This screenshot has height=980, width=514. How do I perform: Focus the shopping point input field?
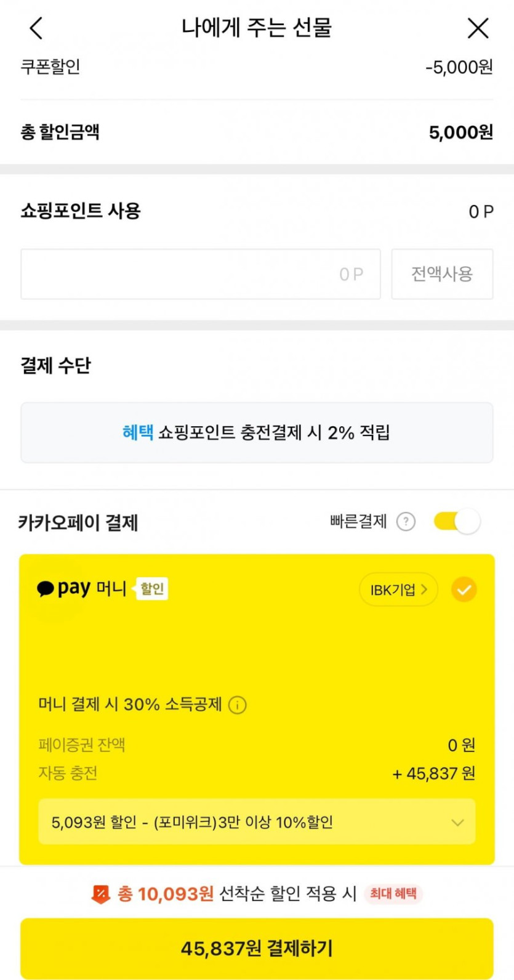pyautogui.click(x=200, y=274)
